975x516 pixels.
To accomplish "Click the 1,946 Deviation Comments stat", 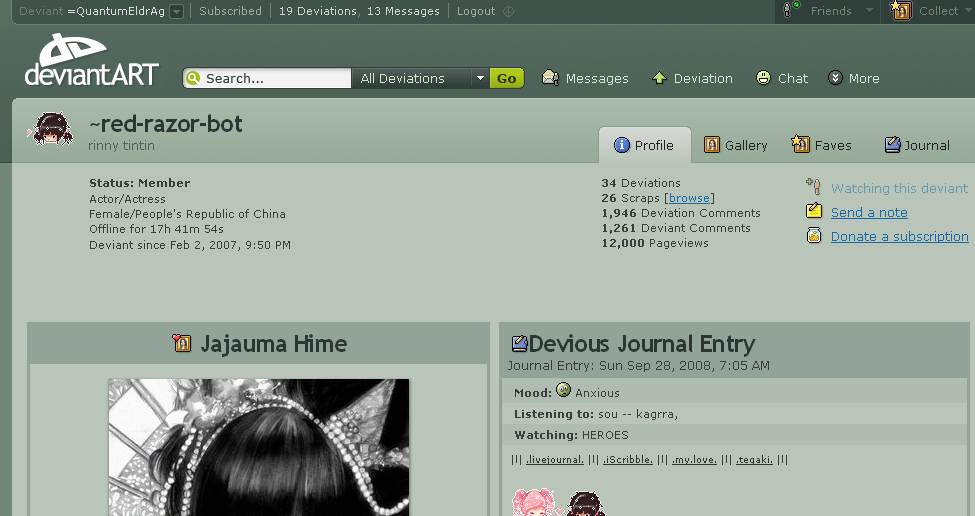I will point(681,213).
